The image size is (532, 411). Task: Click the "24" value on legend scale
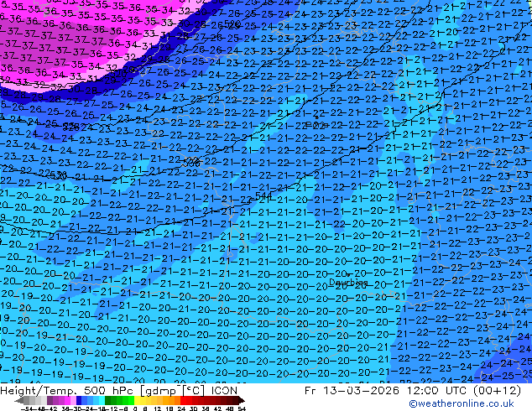[x=181, y=408]
